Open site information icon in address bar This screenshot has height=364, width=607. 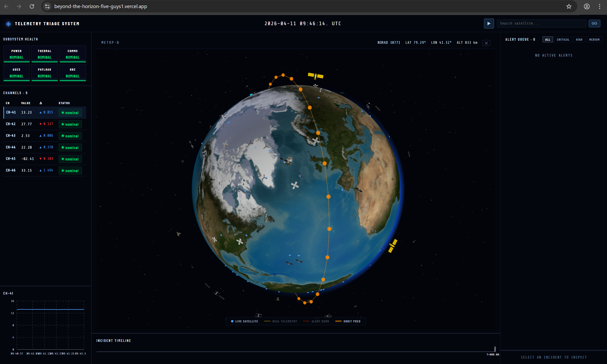point(47,6)
